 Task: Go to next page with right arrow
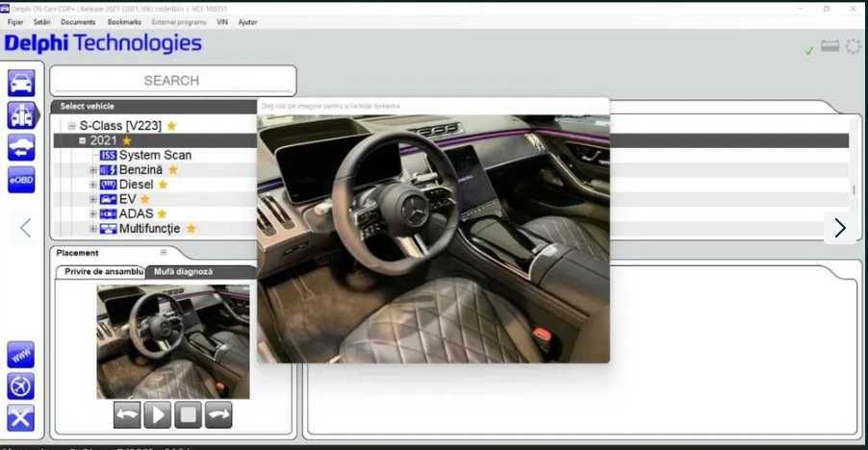pos(840,228)
